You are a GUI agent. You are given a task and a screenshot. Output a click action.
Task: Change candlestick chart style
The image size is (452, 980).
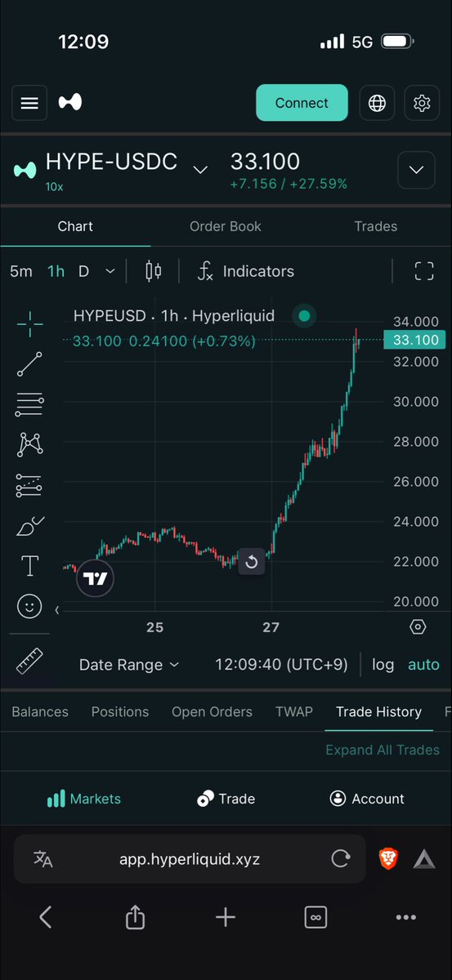coord(153,271)
